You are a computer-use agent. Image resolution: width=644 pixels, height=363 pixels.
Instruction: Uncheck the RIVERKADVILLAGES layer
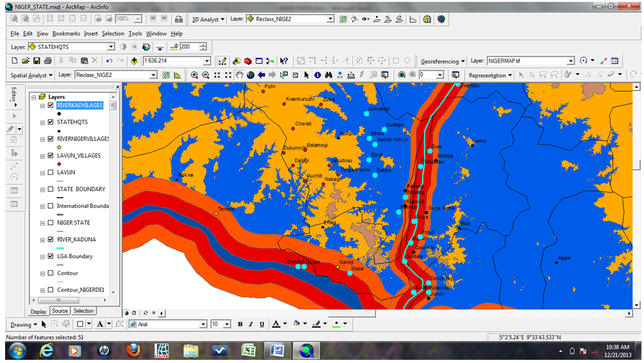coord(51,106)
